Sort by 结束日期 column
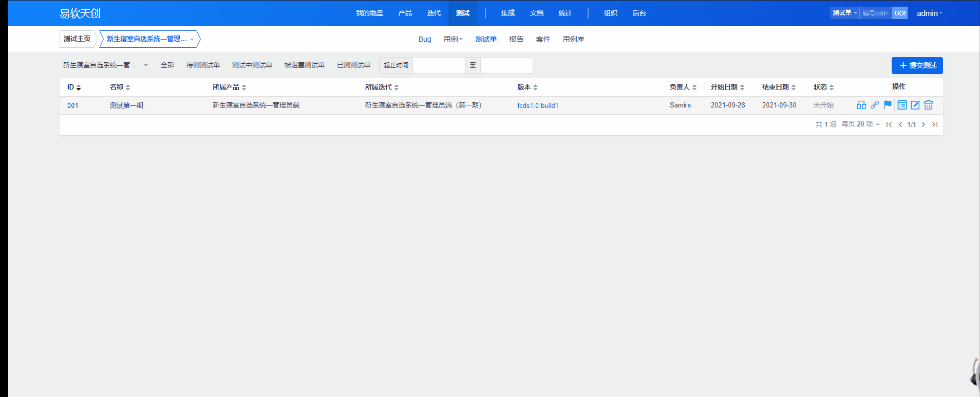 tap(779, 87)
